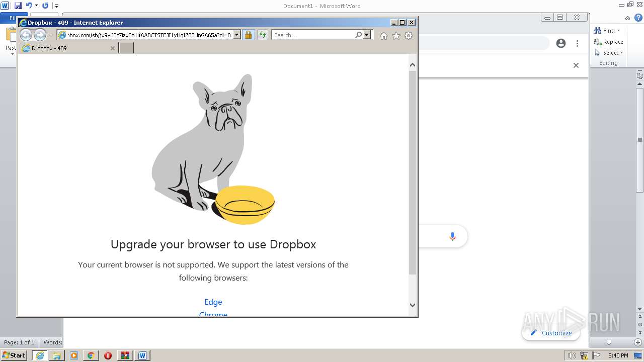Viewport: 644px width, 362px height.
Task: Expand the address bar autocomplete dropdown
Action: (236, 35)
